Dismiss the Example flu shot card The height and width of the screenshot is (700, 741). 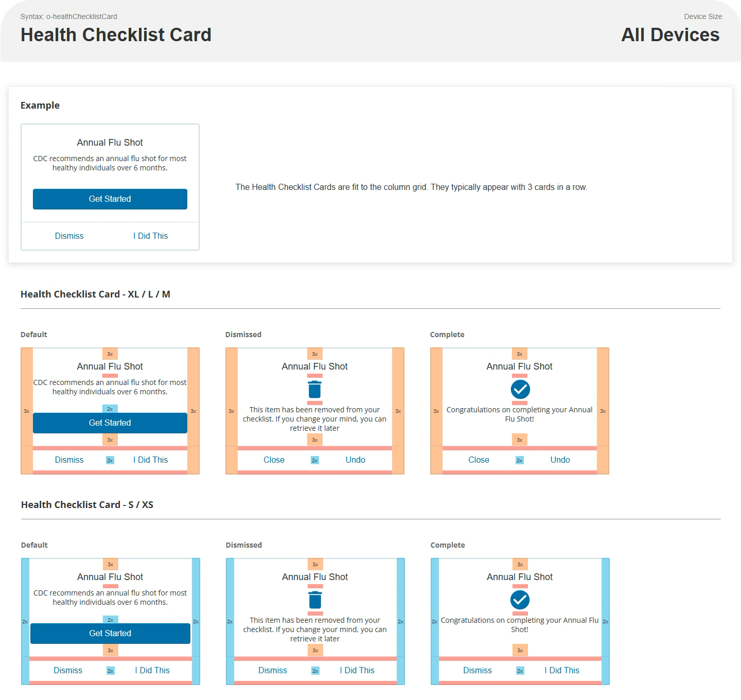[69, 236]
